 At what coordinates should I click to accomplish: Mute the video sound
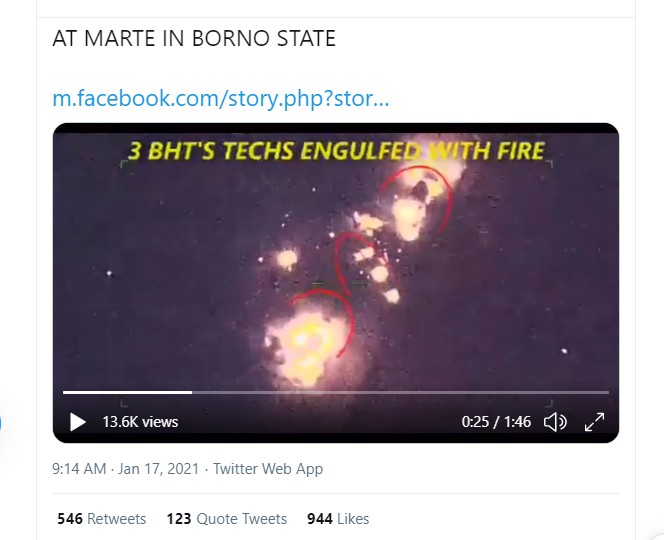555,422
